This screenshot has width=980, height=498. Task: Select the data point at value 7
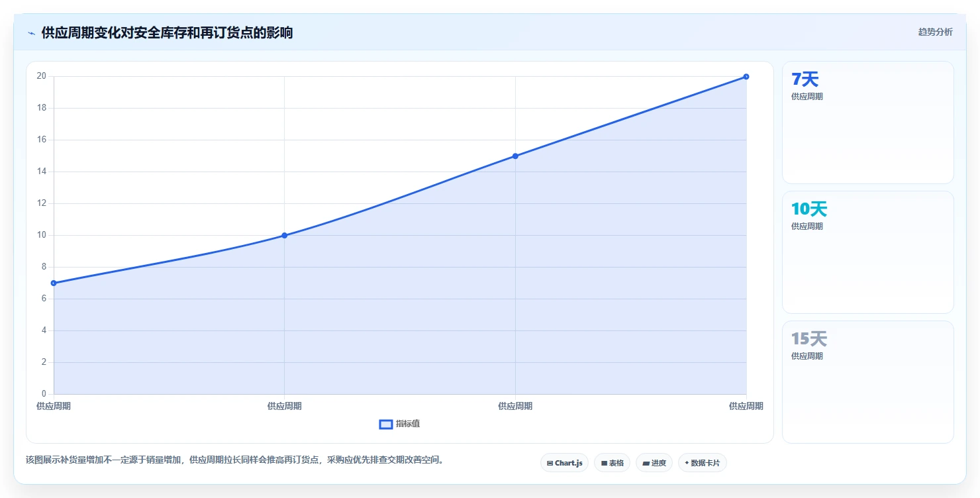click(54, 283)
